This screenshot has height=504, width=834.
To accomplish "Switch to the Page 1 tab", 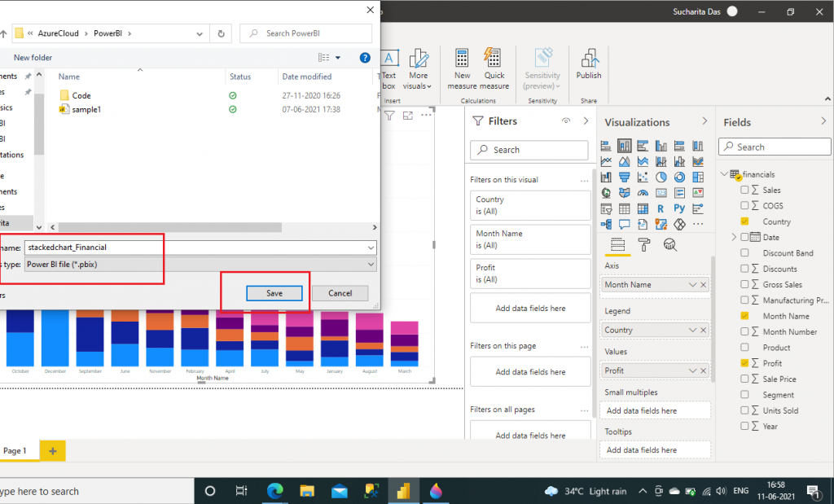I will (15, 450).
